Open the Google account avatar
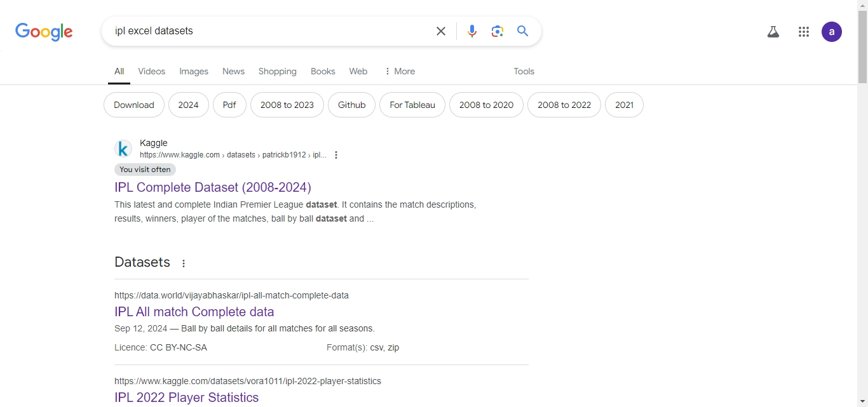The width and height of the screenshot is (868, 407). tap(832, 32)
